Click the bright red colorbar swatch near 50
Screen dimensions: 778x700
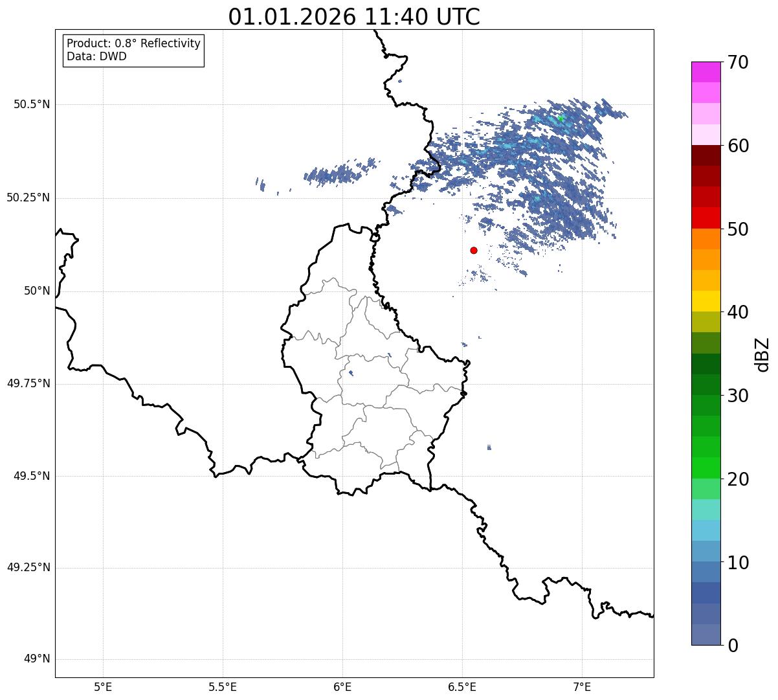(706, 218)
